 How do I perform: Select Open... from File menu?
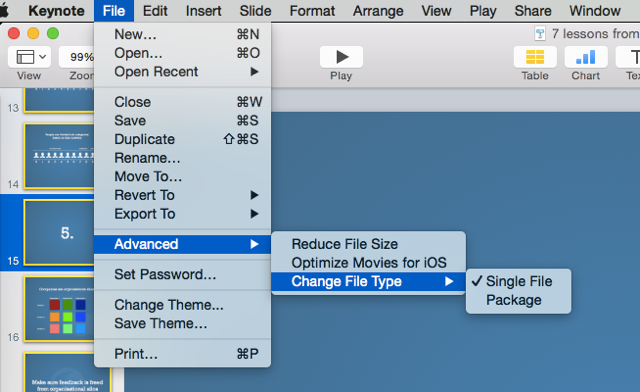[182, 53]
